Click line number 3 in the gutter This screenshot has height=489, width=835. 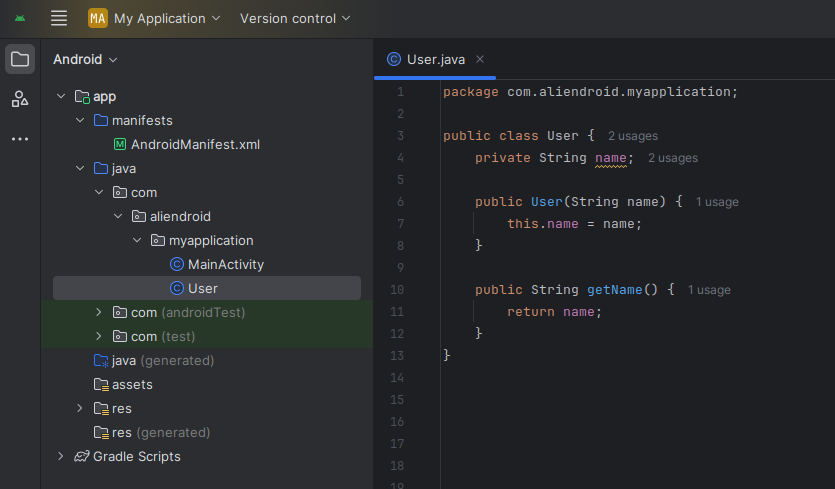click(x=400, y=136)
